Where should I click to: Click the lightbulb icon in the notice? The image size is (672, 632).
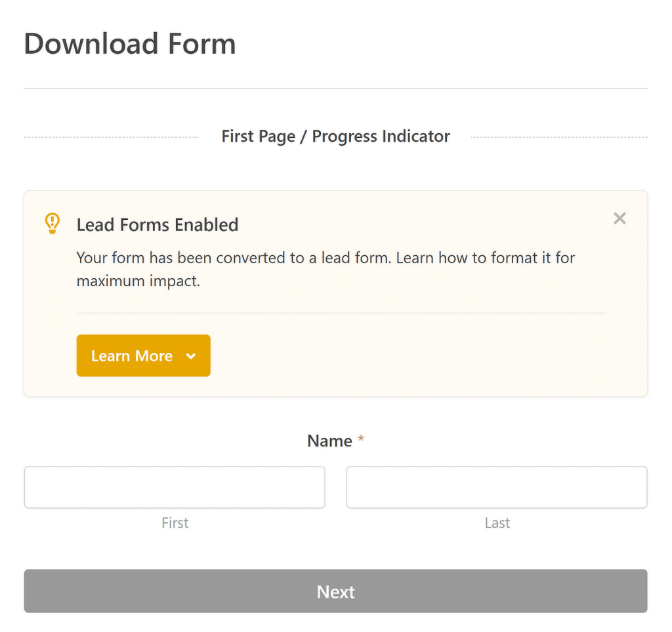(x=52, y=223)
